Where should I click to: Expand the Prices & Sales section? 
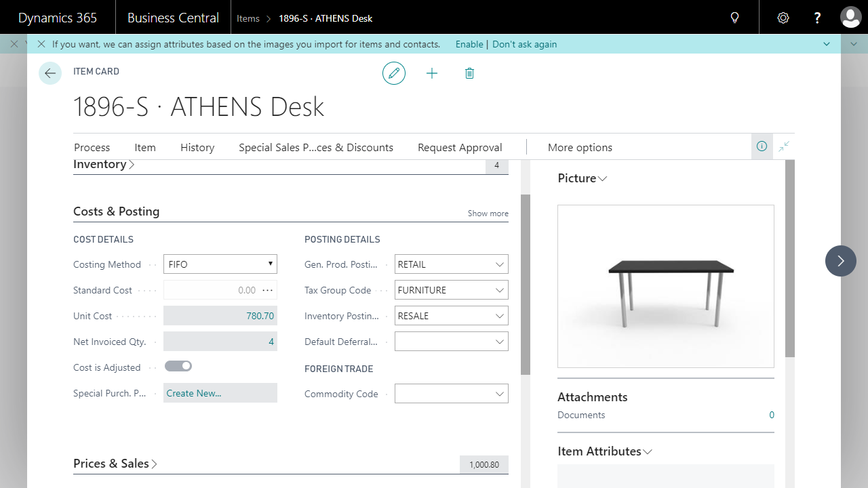115,464
